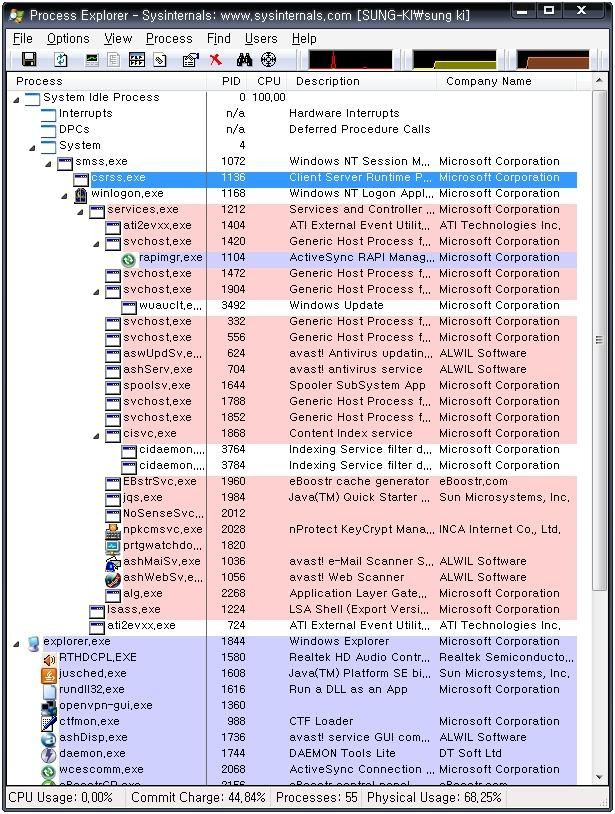The height and width of the screenshot is (814, 615).
Task: Click the jusched.exe Java icon
Action: click(49, 675)
